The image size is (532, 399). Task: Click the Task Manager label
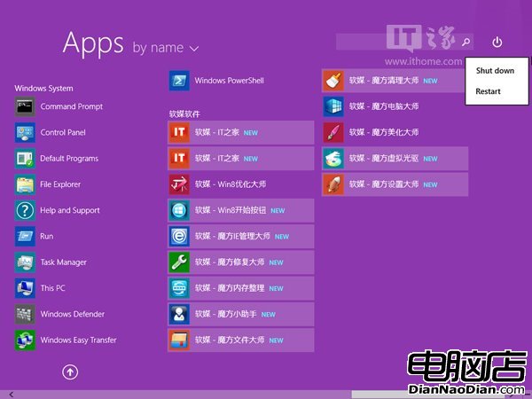pyautogui.click(x=64, y=262)
